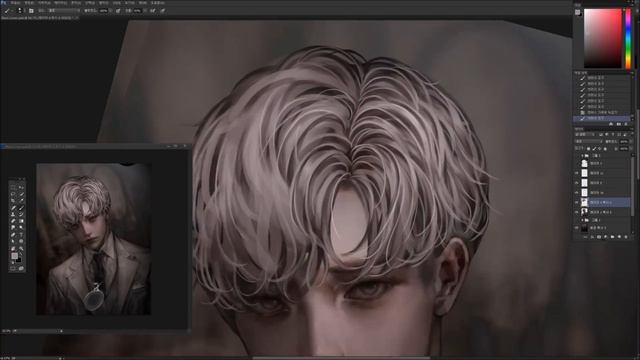
Task: Select the Hand tool
Action: [13, 248]
